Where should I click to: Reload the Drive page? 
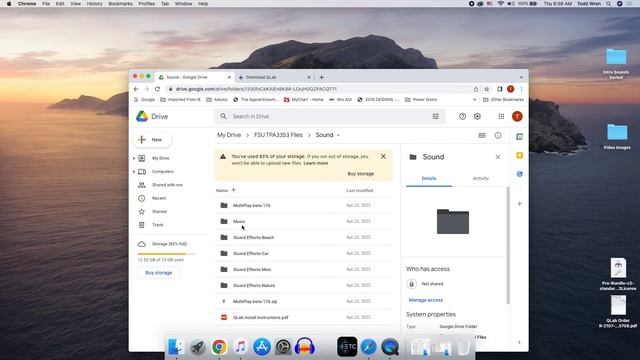point(157,89)
